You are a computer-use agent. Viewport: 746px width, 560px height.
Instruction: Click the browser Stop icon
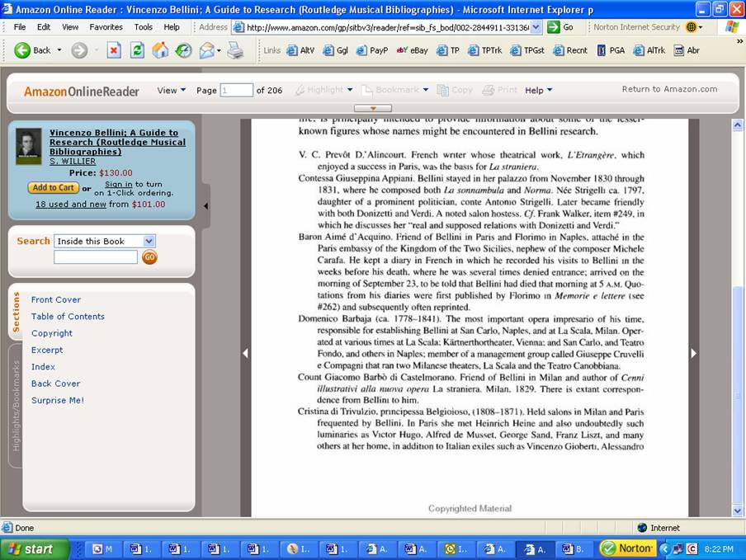(114, 50)
